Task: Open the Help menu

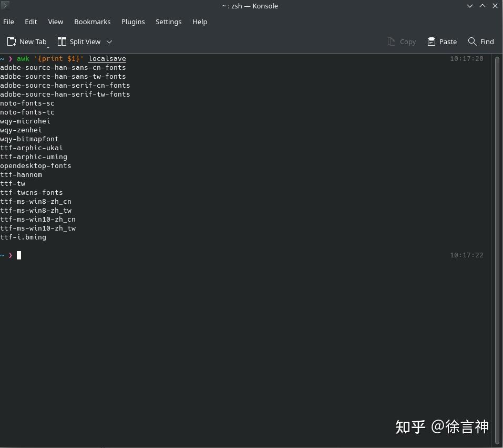Action: pyautogui.click(x=199, y=22)
